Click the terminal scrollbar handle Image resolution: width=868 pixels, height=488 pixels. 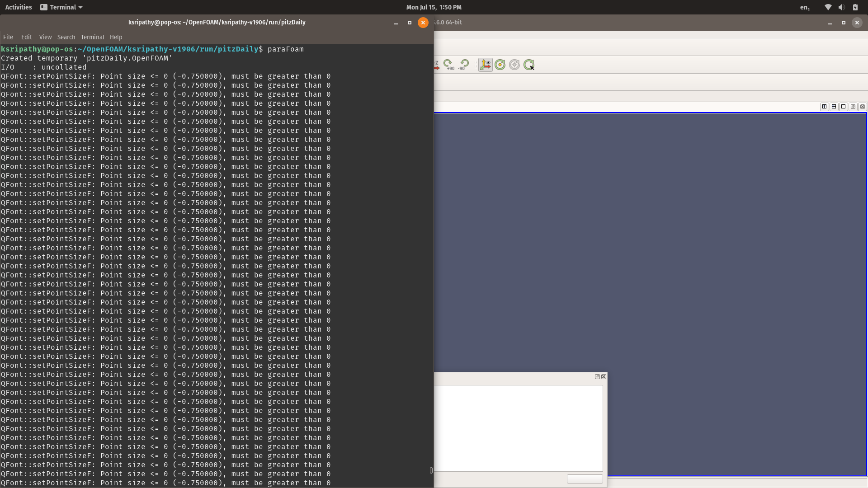[431, 470]
